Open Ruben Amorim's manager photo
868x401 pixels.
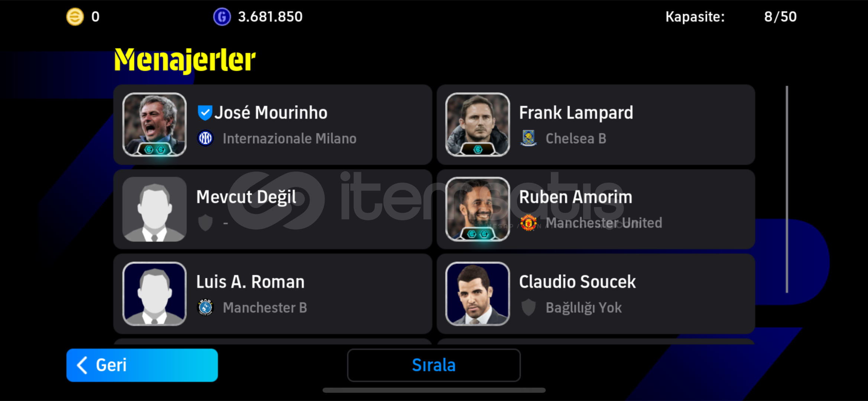[477, 209]
